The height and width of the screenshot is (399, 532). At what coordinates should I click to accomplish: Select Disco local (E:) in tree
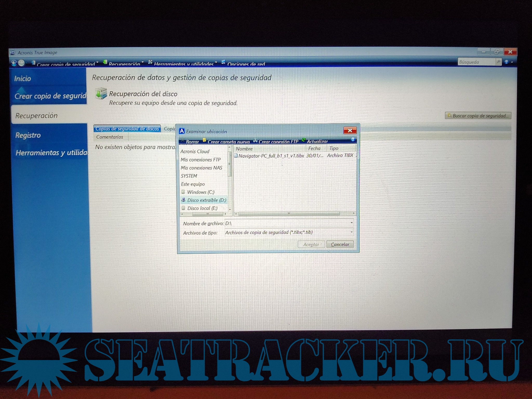[x=202, y=208]
